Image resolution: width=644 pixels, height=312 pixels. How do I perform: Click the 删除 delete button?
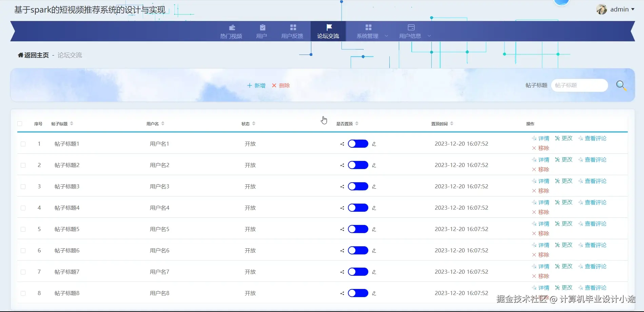281,85
